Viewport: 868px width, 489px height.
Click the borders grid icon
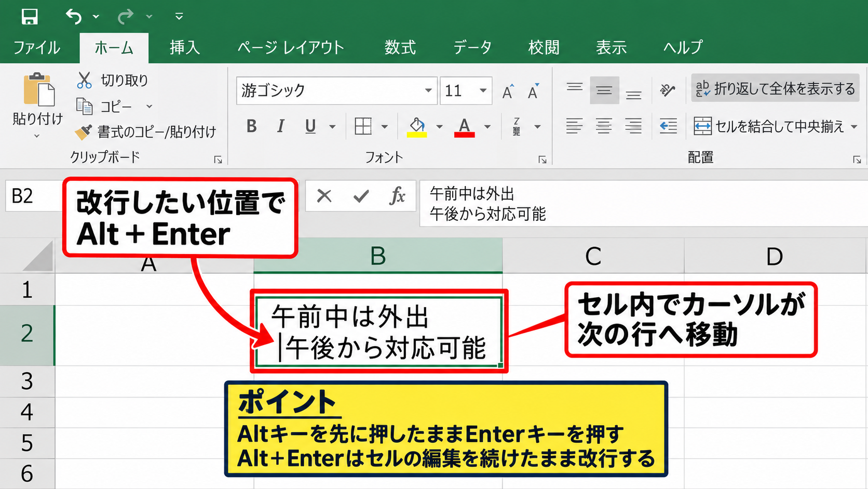[363, 126]
